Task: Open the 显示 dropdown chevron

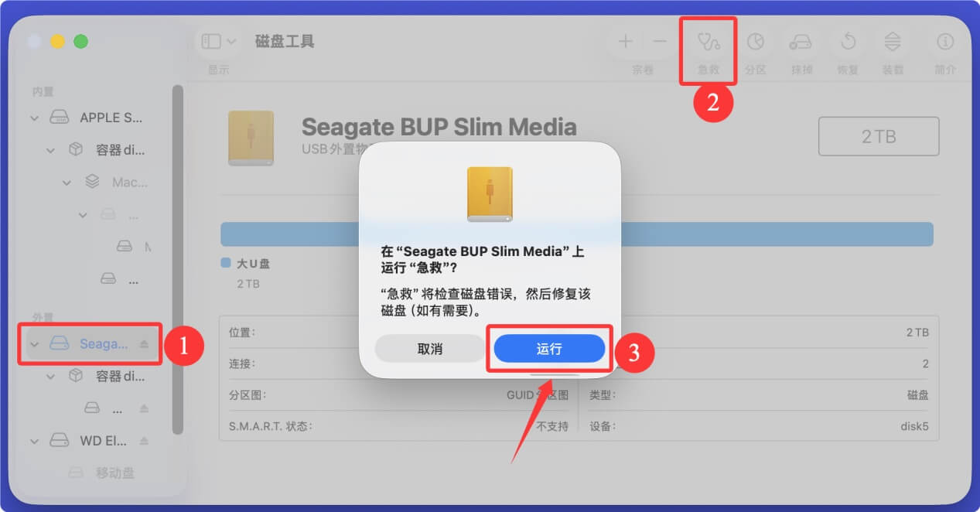Action: coord(230,40)
